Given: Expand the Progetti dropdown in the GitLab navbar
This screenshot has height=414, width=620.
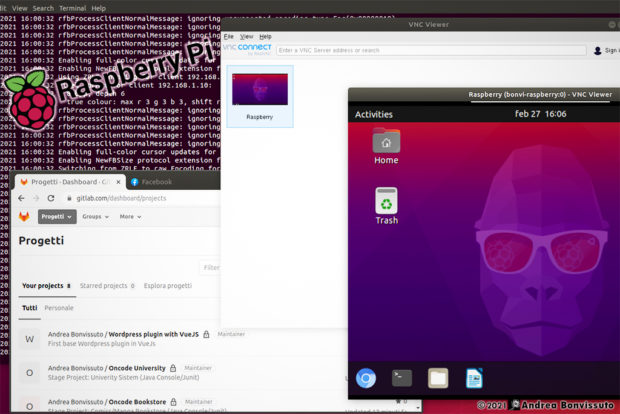Looking at the screenshot, I should pyautogui.click(x=57, y=217).
